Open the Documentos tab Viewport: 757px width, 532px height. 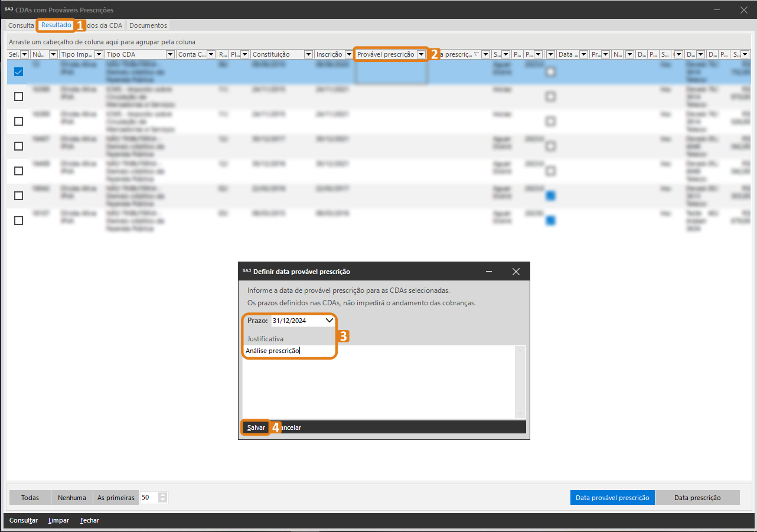point(148,25)
